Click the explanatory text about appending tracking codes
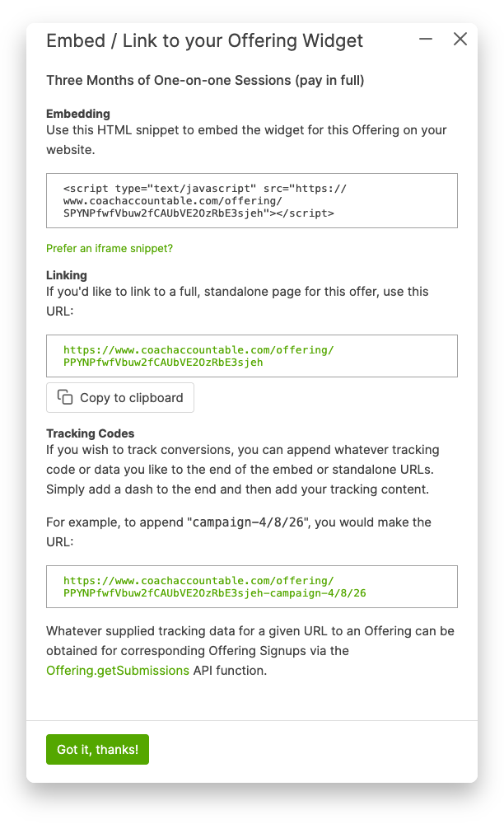This screenshot has width=504, height=824. pyautogui.click(x=247, y=468)
